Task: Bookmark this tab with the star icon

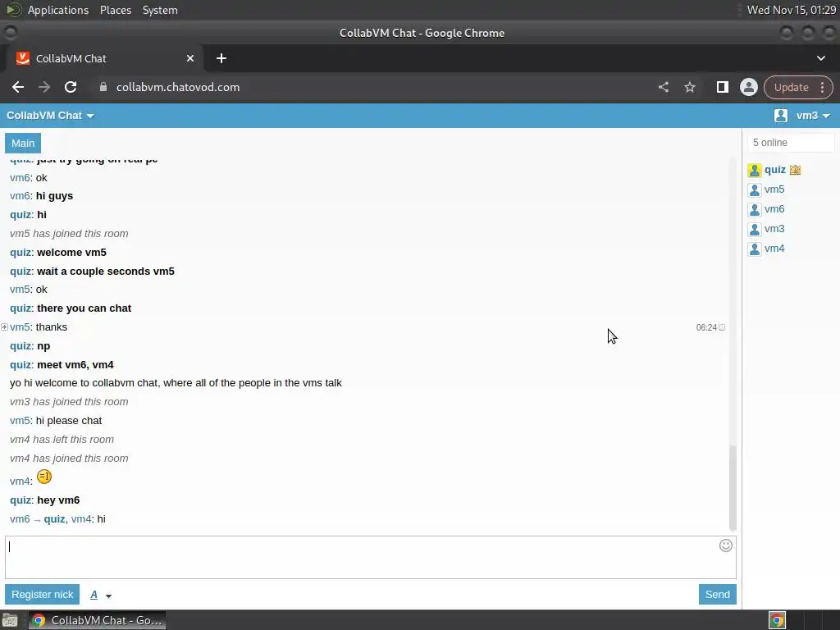Action: point(689,87)
